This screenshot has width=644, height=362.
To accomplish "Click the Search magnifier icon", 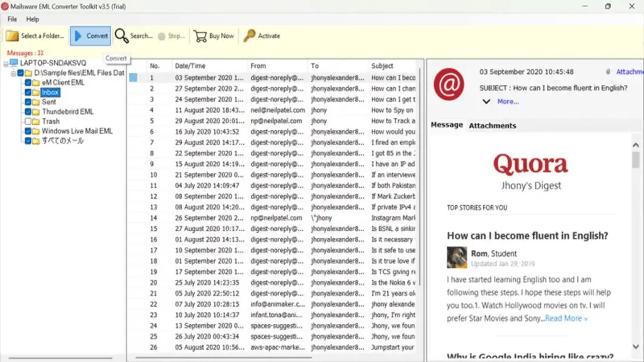I will point(121,36).
